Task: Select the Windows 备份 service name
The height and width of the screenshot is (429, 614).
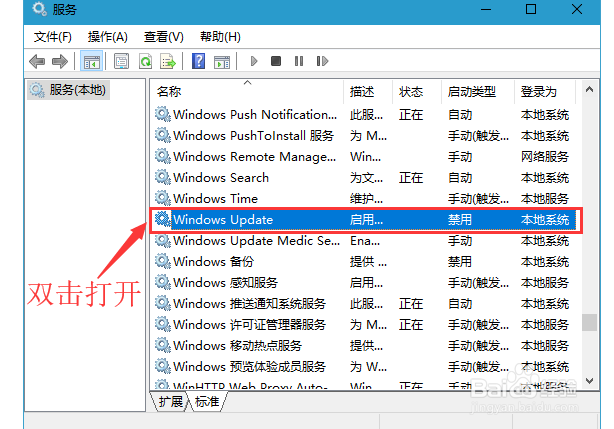Action: point(213,261)
